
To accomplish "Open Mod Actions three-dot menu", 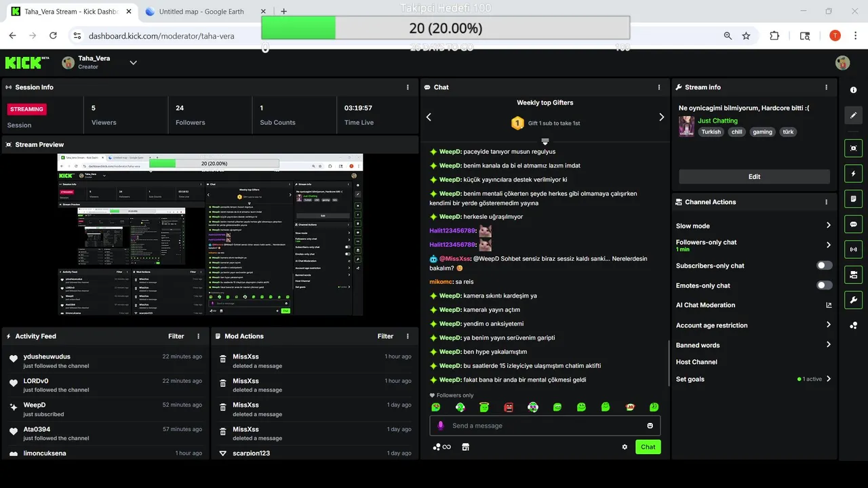I will [408, 336].
